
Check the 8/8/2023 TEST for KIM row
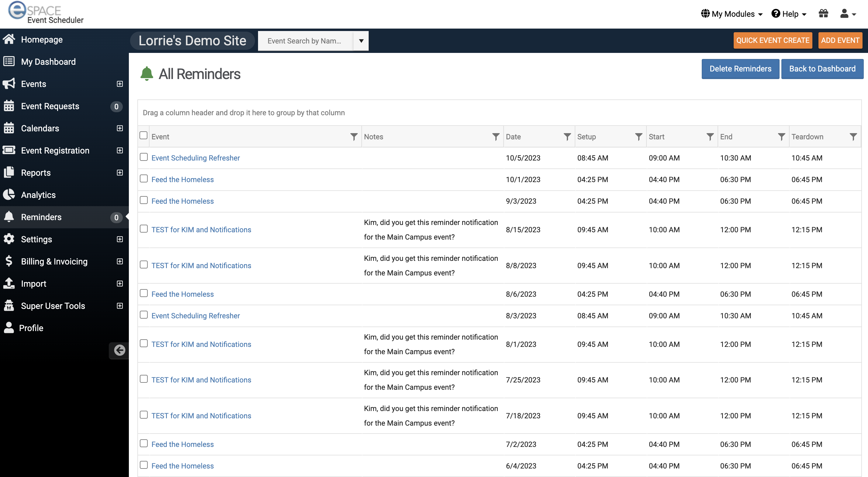pyautogui.click(x=144, y=264)
